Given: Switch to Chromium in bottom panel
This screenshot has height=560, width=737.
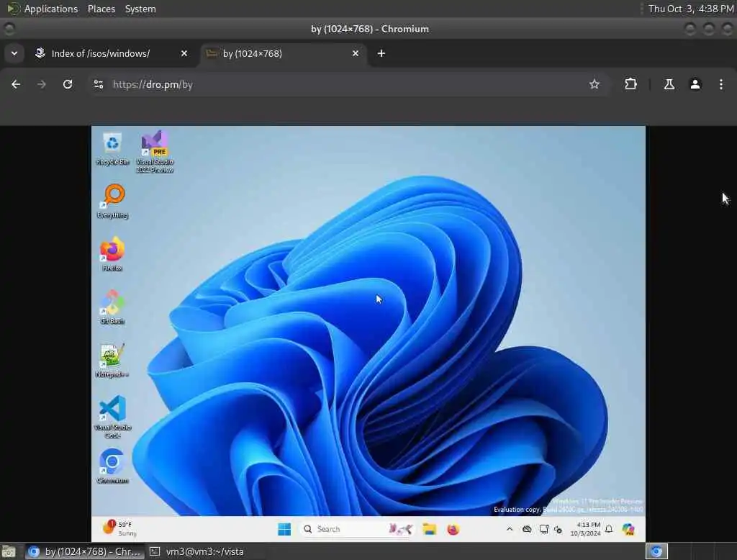Looking at the screenshot, I should (85, 551).
